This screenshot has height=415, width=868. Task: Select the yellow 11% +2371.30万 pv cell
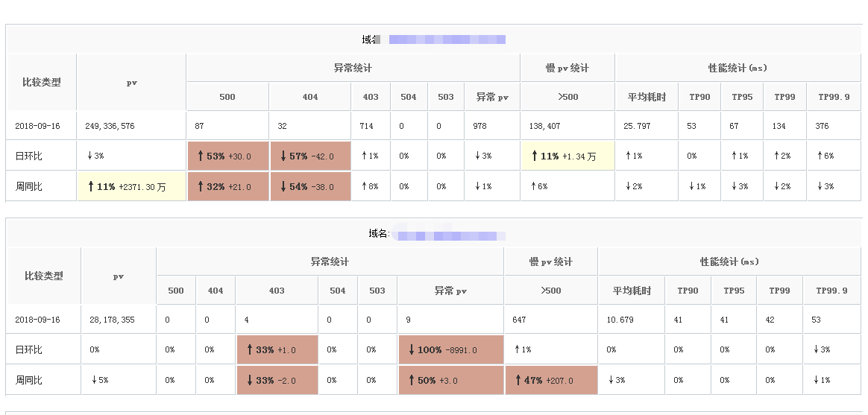(x=131, y=186)
